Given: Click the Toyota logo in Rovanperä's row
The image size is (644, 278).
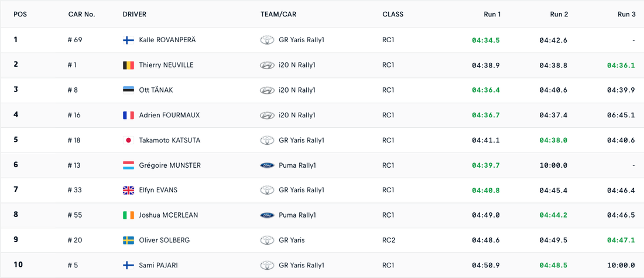Looking at the screenshot, I should (x=267, y=40).
